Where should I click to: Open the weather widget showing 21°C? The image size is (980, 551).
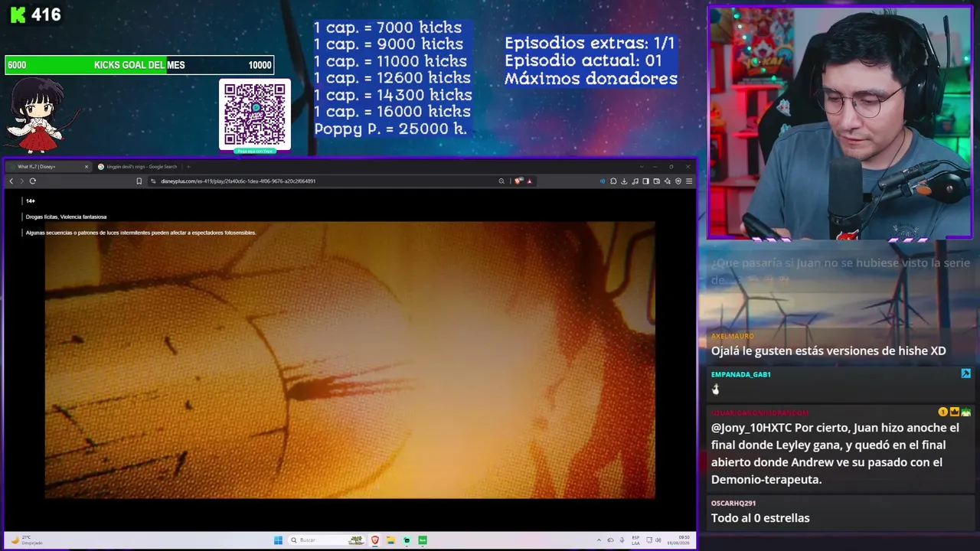click(x=27, y=540)
